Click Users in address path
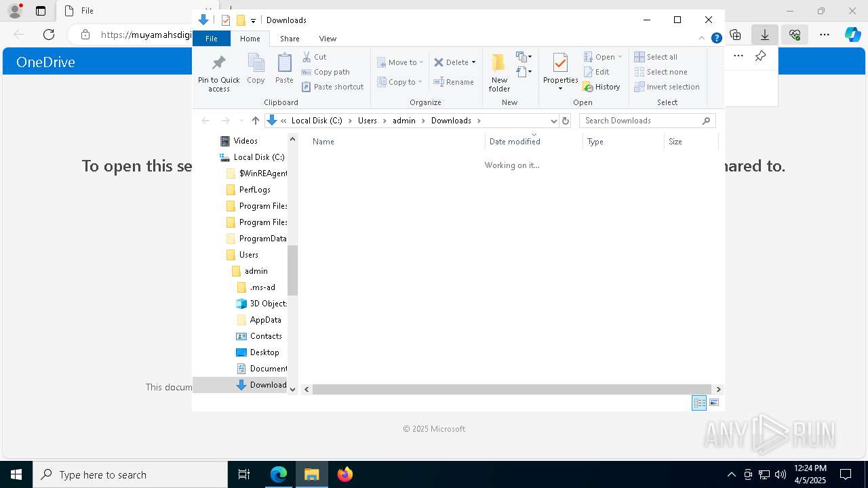 [x=368, y=121]
